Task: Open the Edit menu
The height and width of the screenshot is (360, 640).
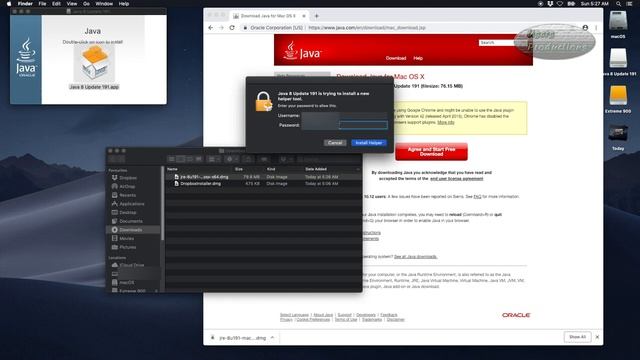Action: 56,4
